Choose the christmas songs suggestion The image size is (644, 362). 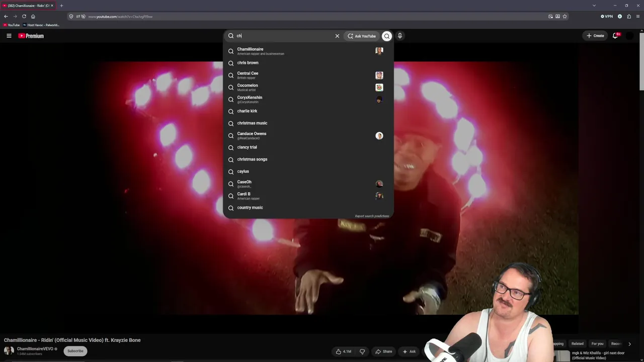pos(308,159)
